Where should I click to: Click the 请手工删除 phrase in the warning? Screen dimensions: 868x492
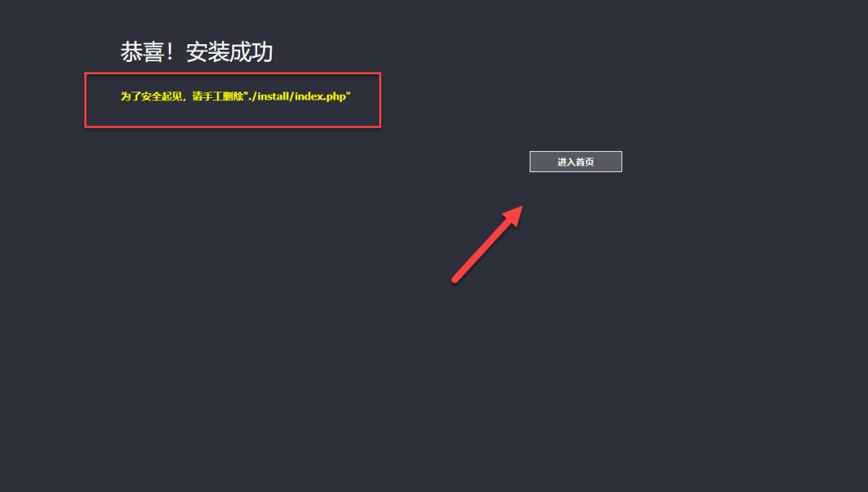point(218,96)
